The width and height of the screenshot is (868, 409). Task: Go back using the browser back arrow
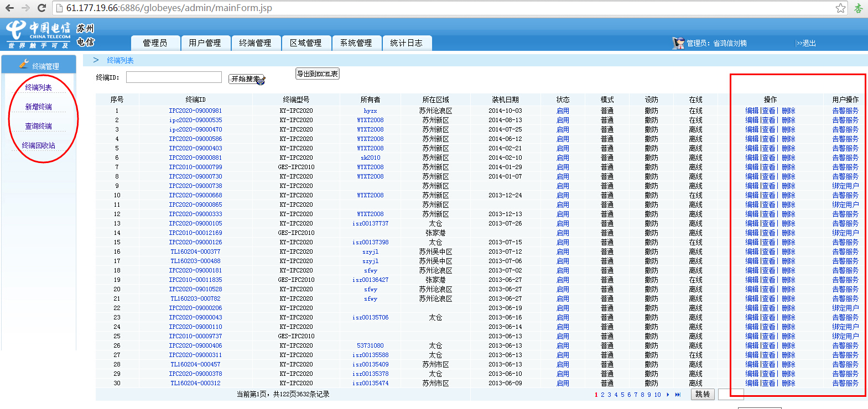click(9, 8)
